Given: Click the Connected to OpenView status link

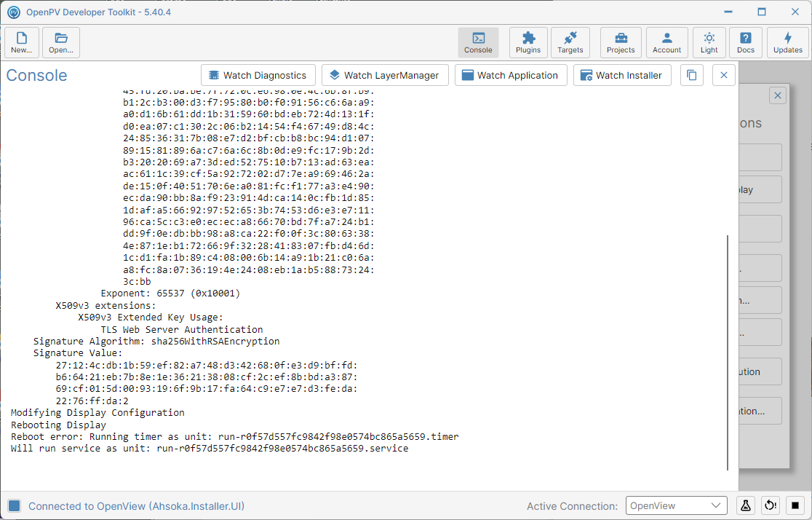Looking at the screenshot, I should pyautogui.click(x=136, y=506).
